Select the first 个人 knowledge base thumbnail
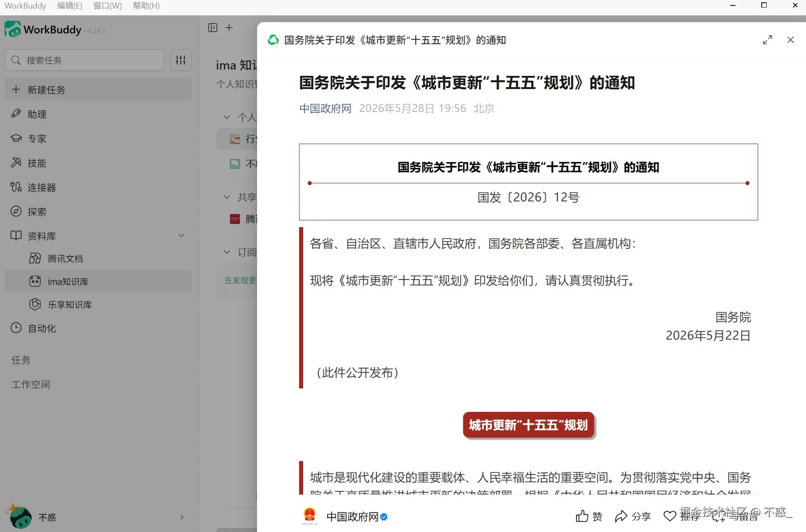Image resolution: width=806 pixels, height=532 pixels. coord(235,139)
